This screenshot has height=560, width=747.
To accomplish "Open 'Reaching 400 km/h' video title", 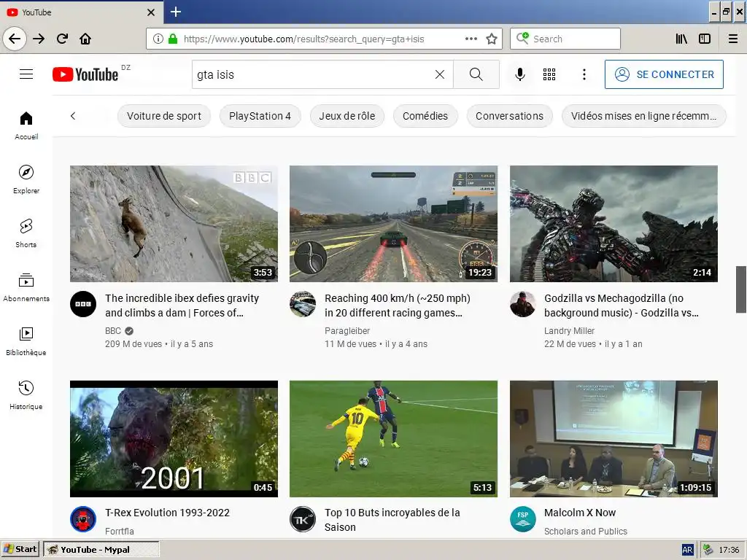I will 398,306.
